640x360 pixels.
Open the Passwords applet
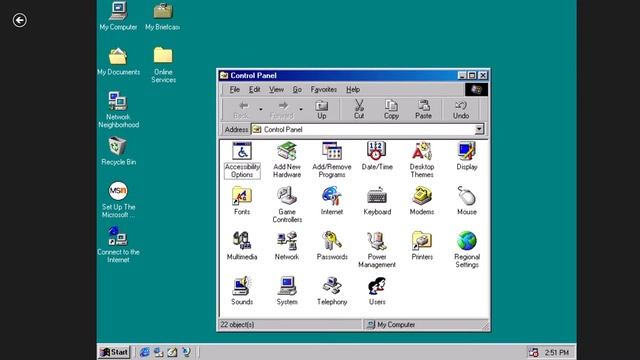pos(332,246)
